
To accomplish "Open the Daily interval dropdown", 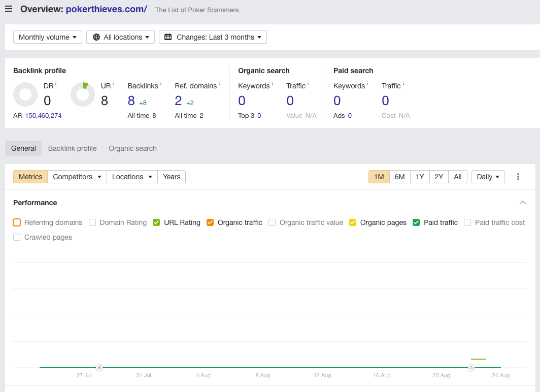I will [x=488, y=177].
